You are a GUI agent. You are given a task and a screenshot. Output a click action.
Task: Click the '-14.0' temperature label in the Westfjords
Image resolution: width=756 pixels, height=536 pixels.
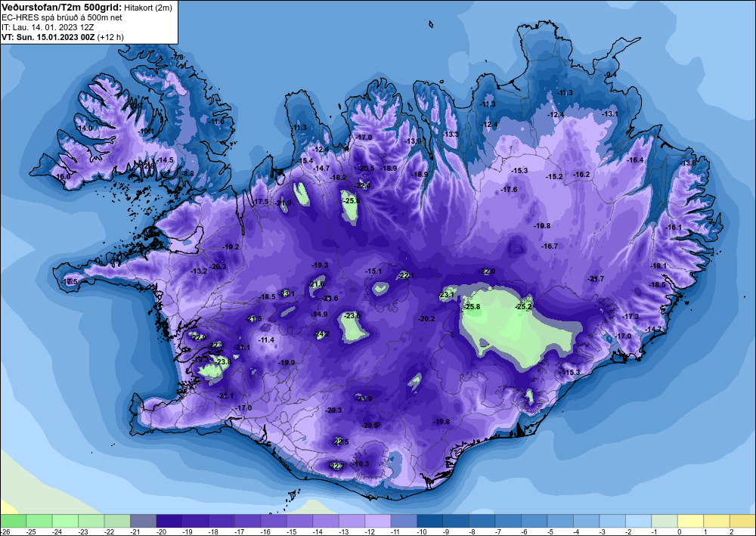tap(85, 129)
